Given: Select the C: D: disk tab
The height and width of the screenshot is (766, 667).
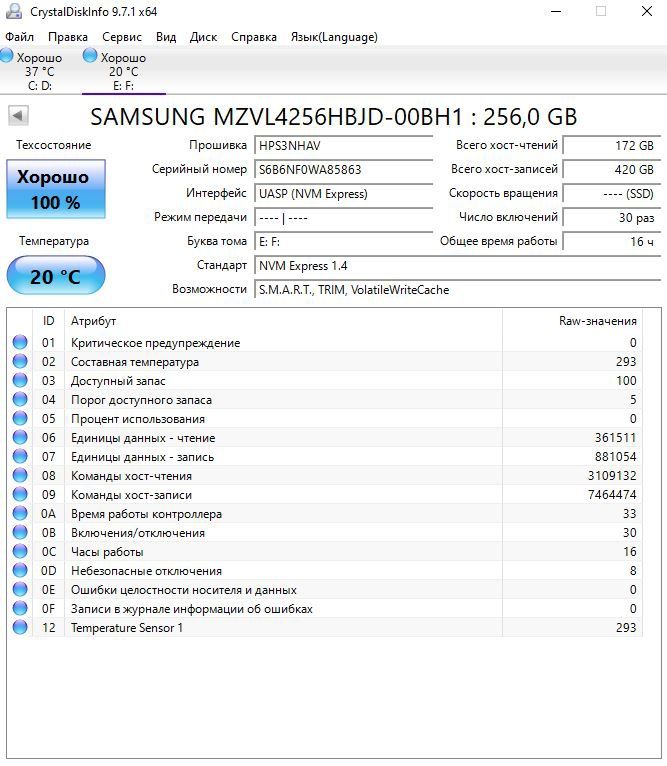Looking at the screenshot, I should [x=39, y=71].
